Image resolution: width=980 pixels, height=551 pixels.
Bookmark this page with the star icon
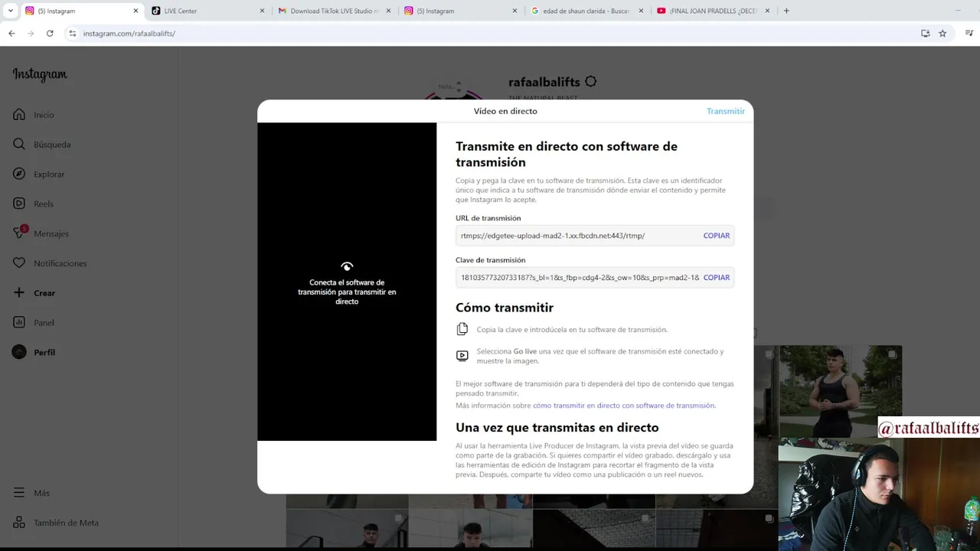point(942,34)
